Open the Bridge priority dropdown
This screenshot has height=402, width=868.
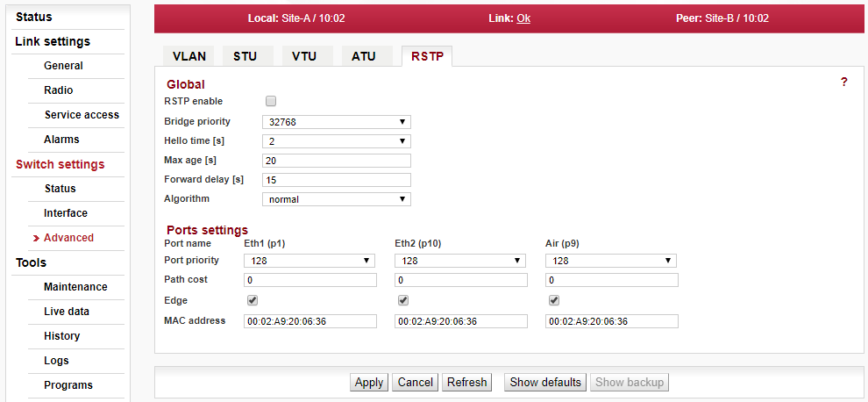click(336, 122)
